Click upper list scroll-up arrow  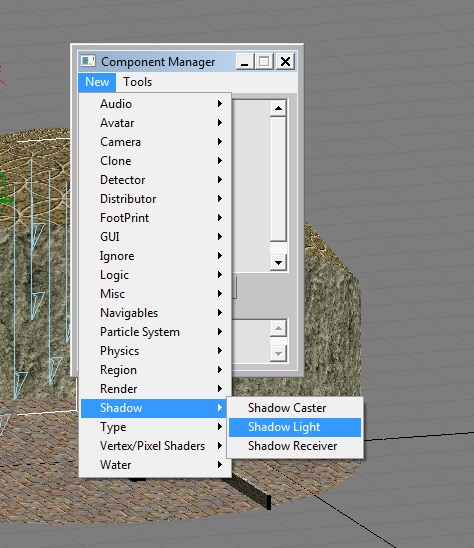point(278,108)
